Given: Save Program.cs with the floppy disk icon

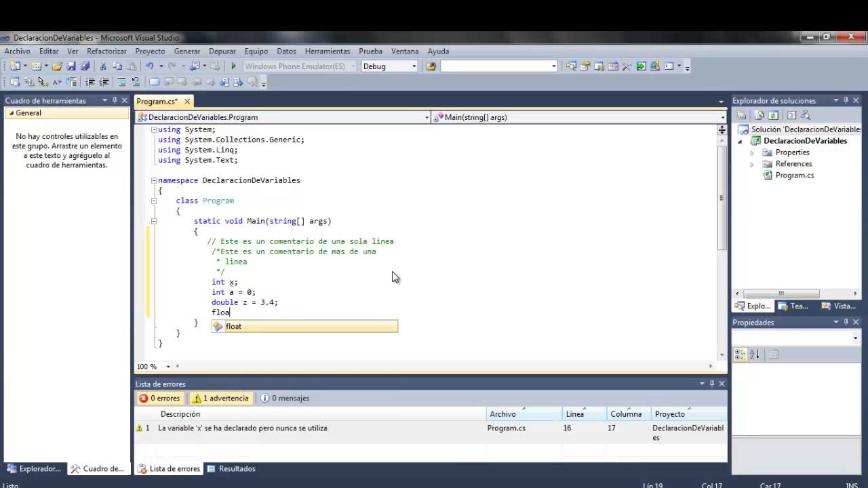Looking at the screenshot, I should pos(71,66).
